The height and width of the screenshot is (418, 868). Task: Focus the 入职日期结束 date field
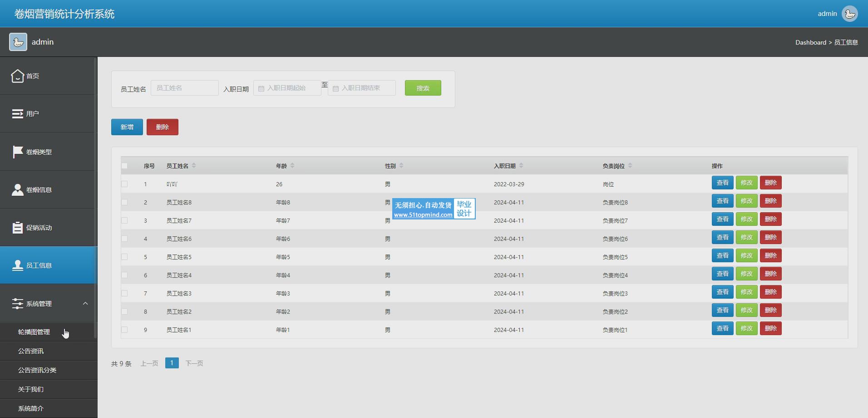(x=362, y=88)
